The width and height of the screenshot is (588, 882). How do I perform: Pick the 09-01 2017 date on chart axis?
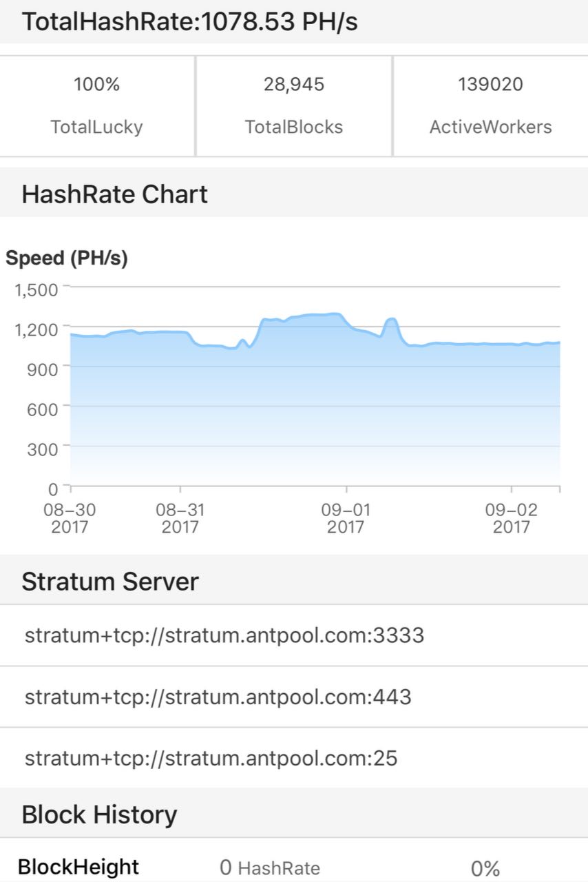[x=346, y=518]
